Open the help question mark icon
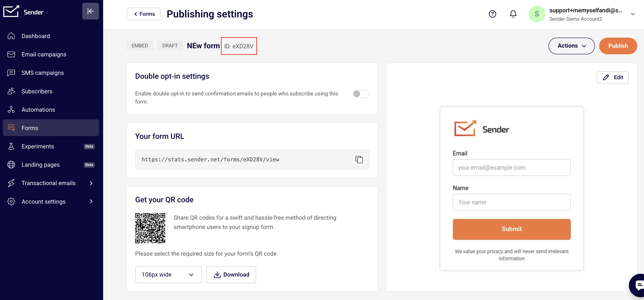This screenshot has height=300, width=644. [x=492, y=14]
